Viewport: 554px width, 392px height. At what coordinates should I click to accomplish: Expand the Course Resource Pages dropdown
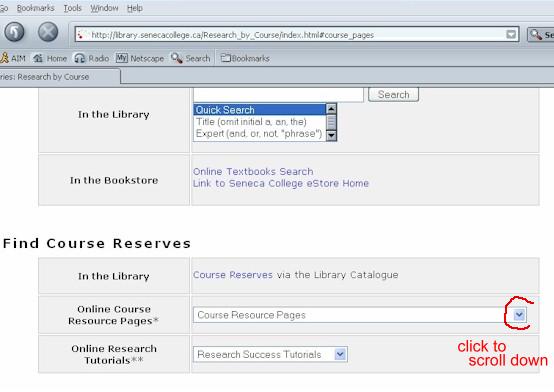click(519, 315)
